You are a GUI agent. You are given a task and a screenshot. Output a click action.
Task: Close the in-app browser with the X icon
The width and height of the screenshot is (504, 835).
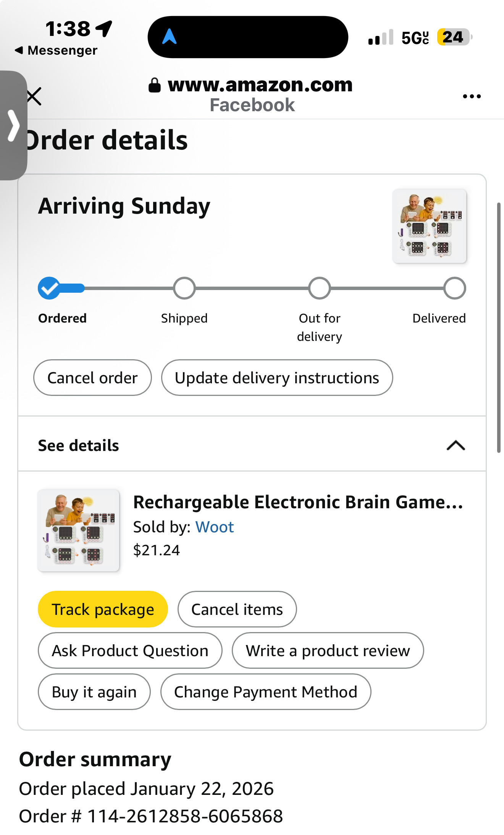34,96
